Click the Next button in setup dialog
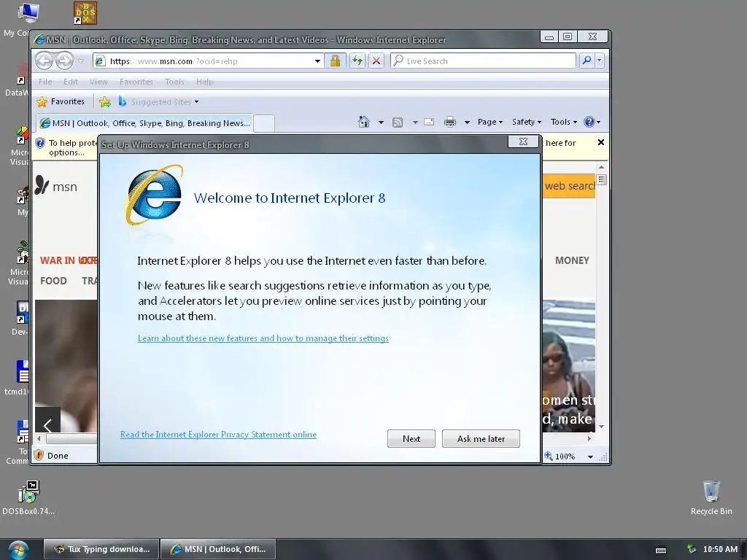Image resolution: width=747 pixels, height=560 pixels. [x=411, y=438]
